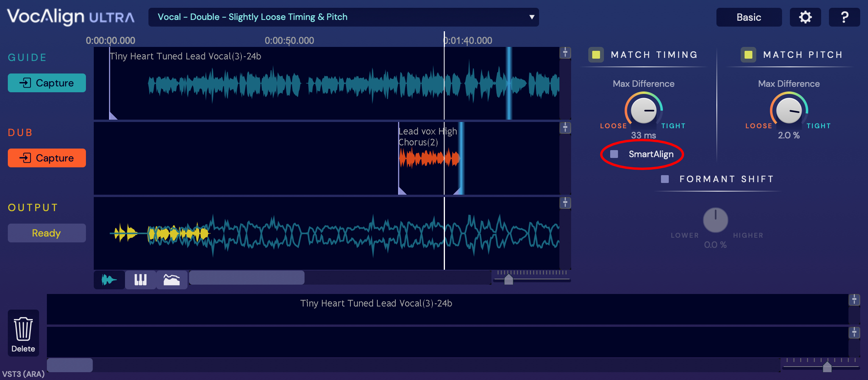Open the preset dropdown arrow
This screenshot has width=868, height=380.
(x=531, y=17)
